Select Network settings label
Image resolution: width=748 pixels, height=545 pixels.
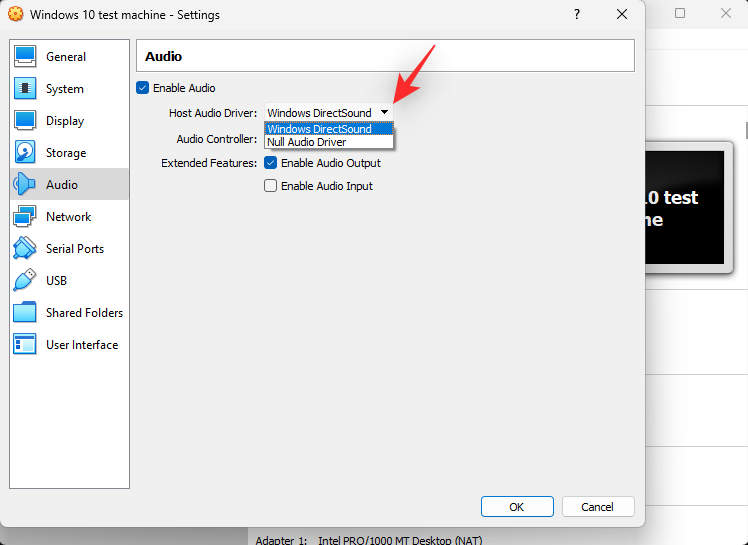click(68, 217)
